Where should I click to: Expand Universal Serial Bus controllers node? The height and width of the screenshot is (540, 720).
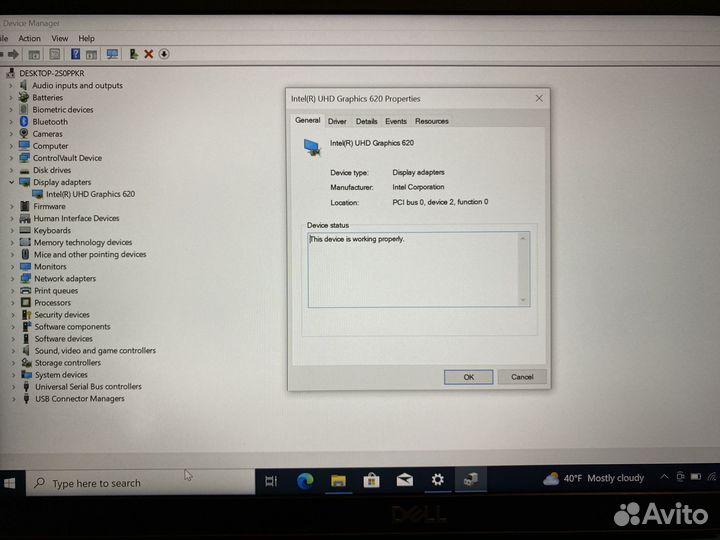tap(13, 387)
